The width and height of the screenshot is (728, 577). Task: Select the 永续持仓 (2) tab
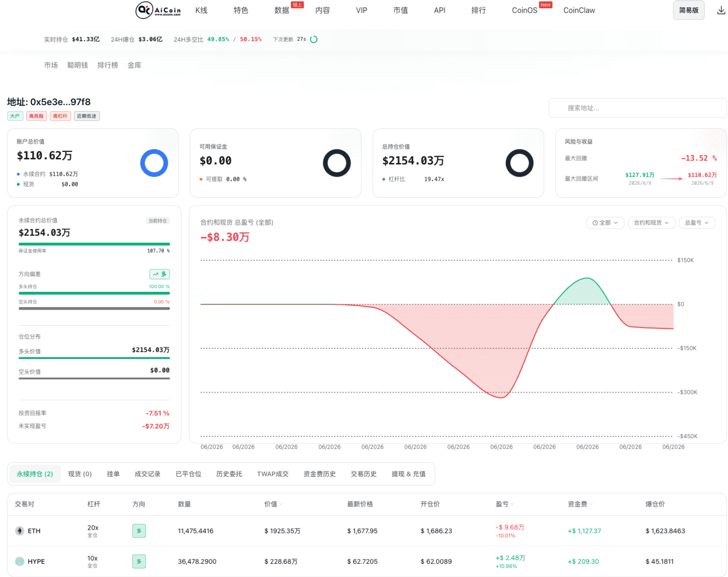coord(35,474)
